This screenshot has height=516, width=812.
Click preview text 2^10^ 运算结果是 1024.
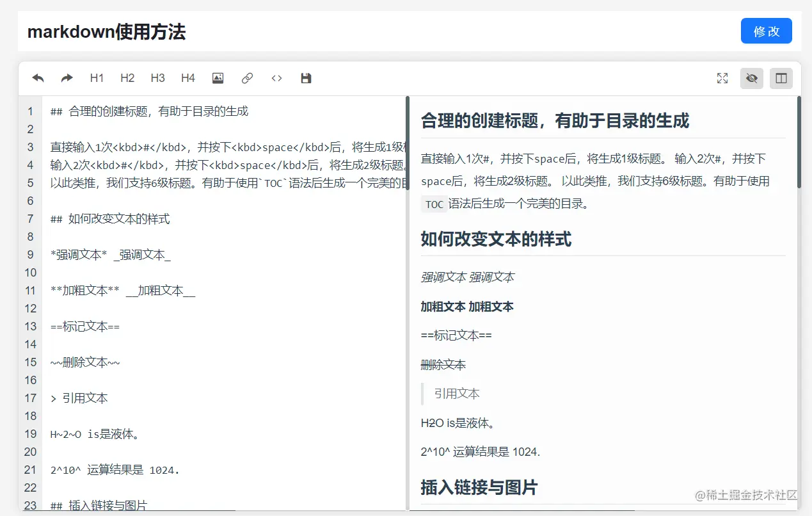click(x=481, y=452)
